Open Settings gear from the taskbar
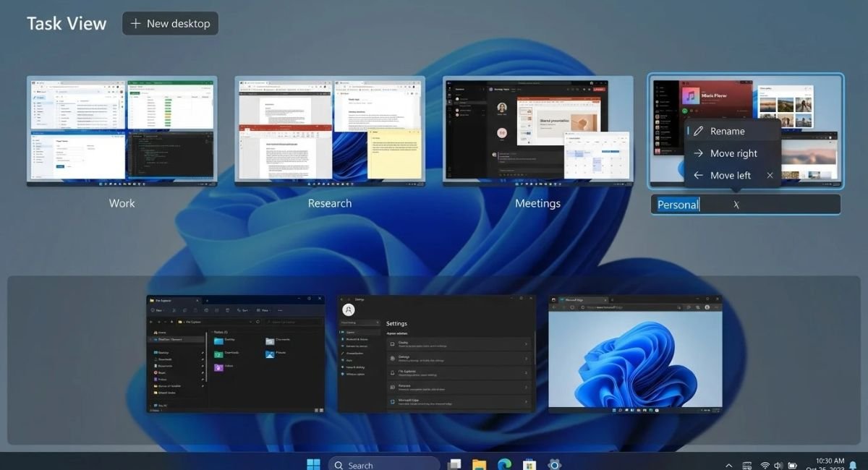The height and width of the screenshot is (470, 868). click(555, 465)
